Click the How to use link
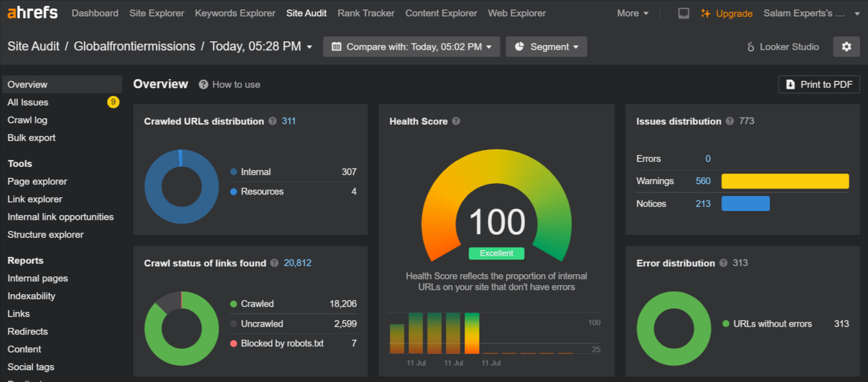This screenshot has height=382, width=868. (236, 85)
